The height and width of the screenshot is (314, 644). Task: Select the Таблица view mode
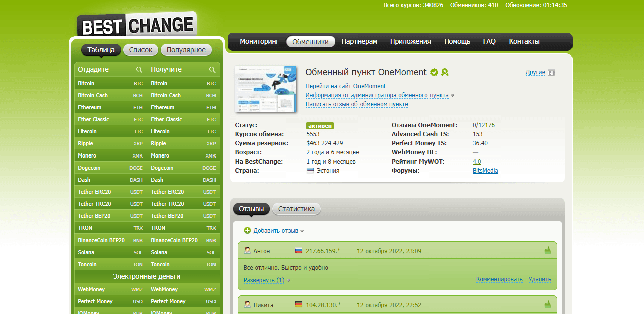coord(101,50)
